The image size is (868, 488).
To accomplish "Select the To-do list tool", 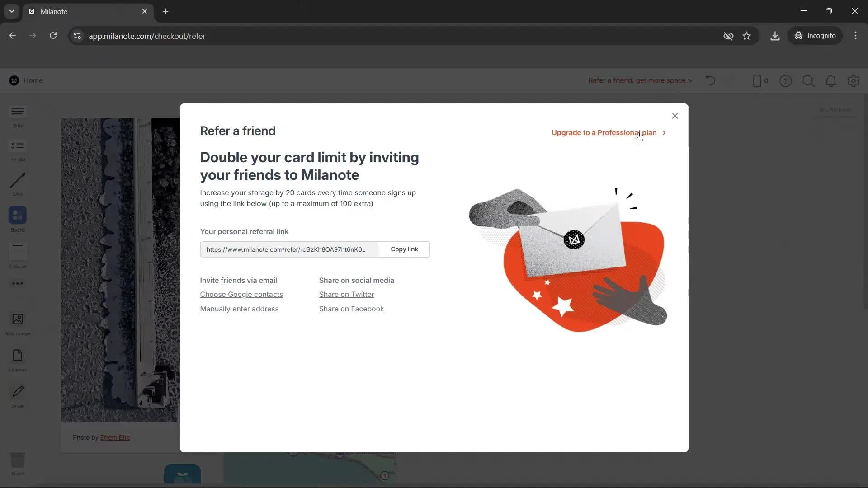I will 18,146.
